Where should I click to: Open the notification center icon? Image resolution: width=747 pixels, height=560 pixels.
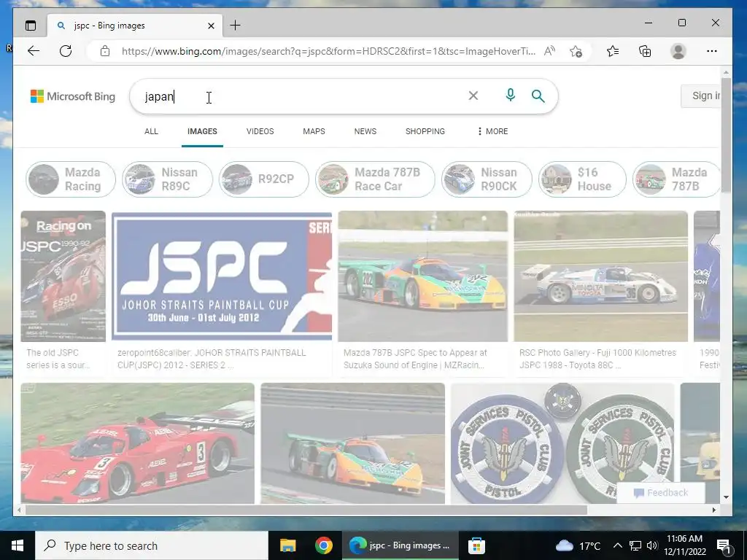pyautogui.click(x=724, y=546)
